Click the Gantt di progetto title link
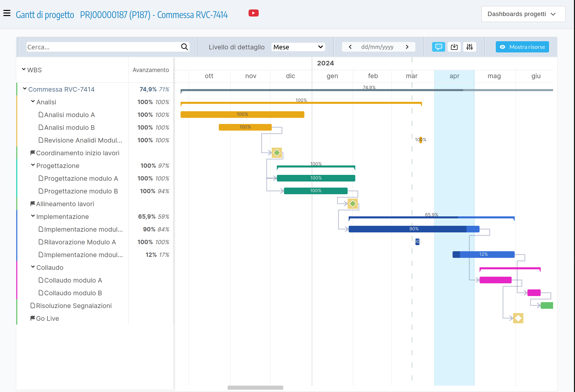575x392 pixels. pyautogui.click(x=45, y=15)
